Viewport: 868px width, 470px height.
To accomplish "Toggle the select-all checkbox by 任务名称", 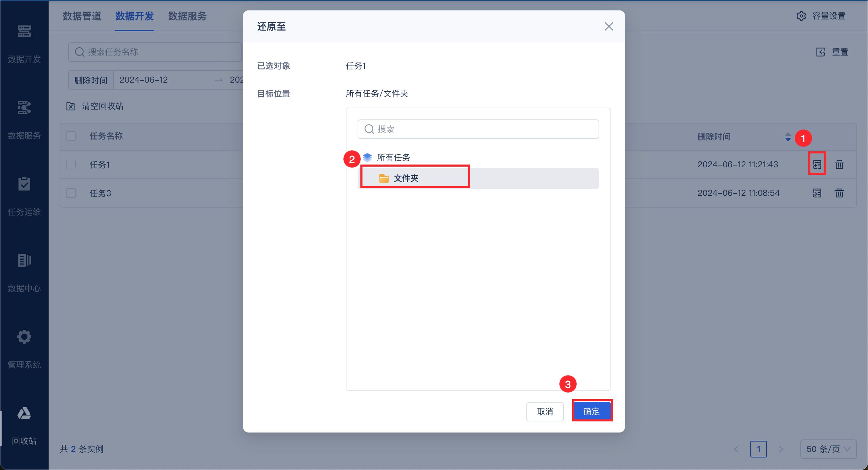I will [x=71, y=136].
